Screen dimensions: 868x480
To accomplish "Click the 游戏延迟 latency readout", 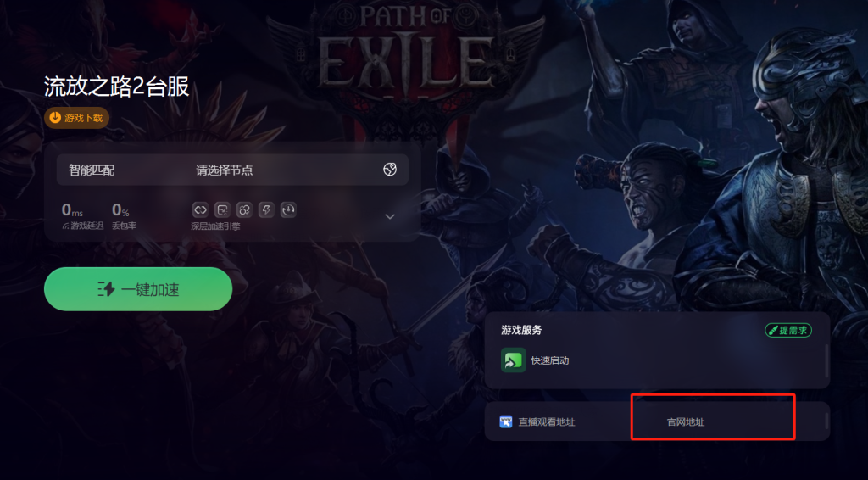I will pyautogui.click(x=82, y=216).
